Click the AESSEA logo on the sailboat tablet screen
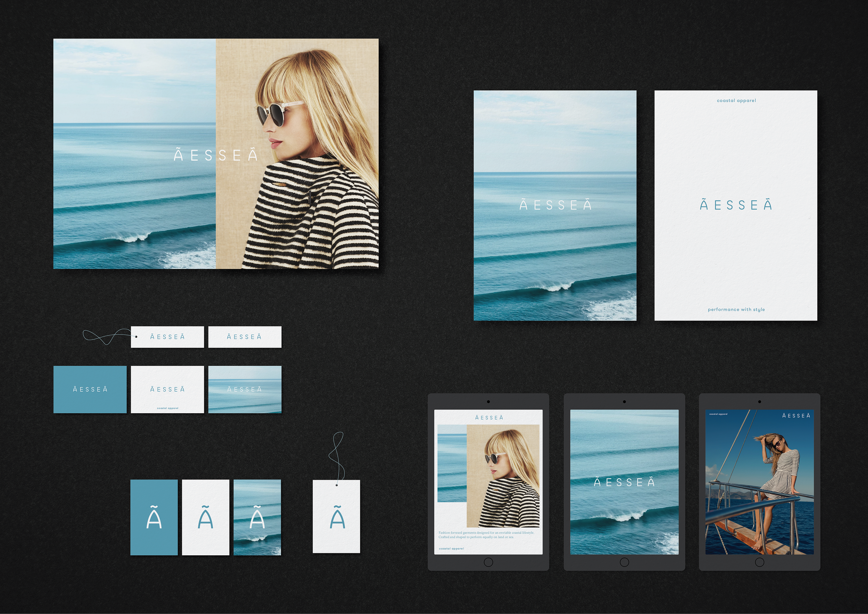This screenshot has height=614, width=868. (796, 415)
